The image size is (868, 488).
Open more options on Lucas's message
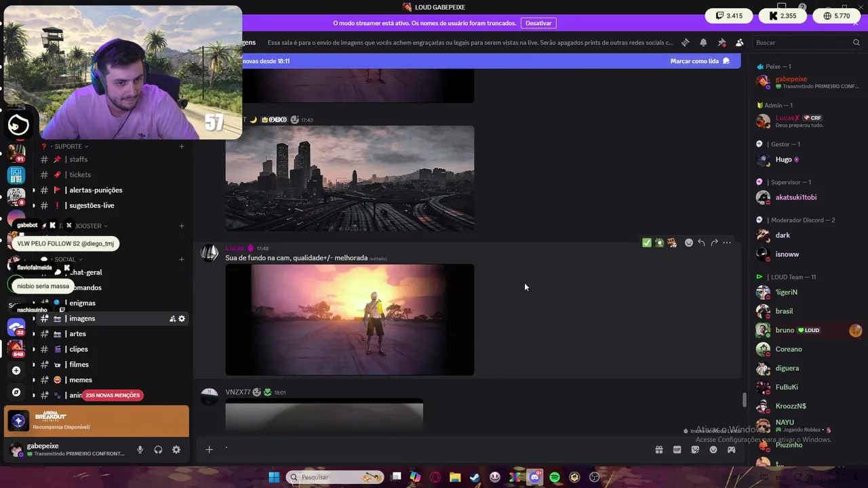tap(727, 243)
